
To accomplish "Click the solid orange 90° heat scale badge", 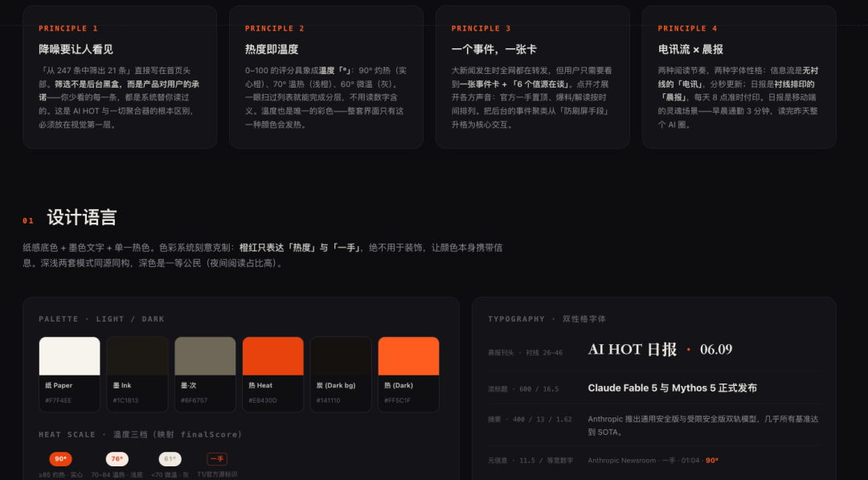I will [60, 459].
